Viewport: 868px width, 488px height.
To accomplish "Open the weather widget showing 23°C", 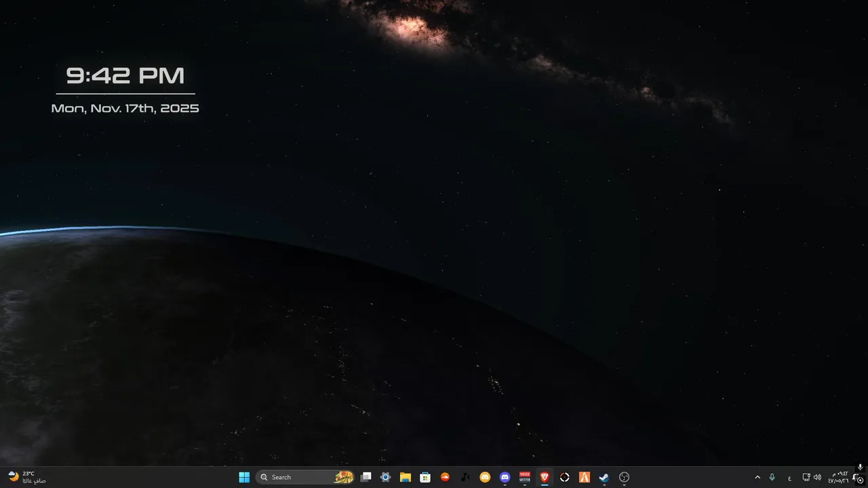I will pos(27,477).
